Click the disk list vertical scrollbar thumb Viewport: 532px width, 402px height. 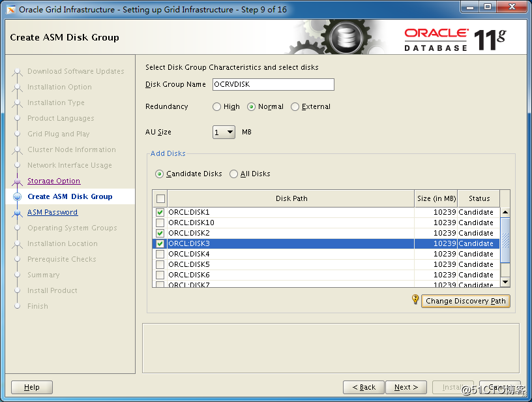(505, 240)
